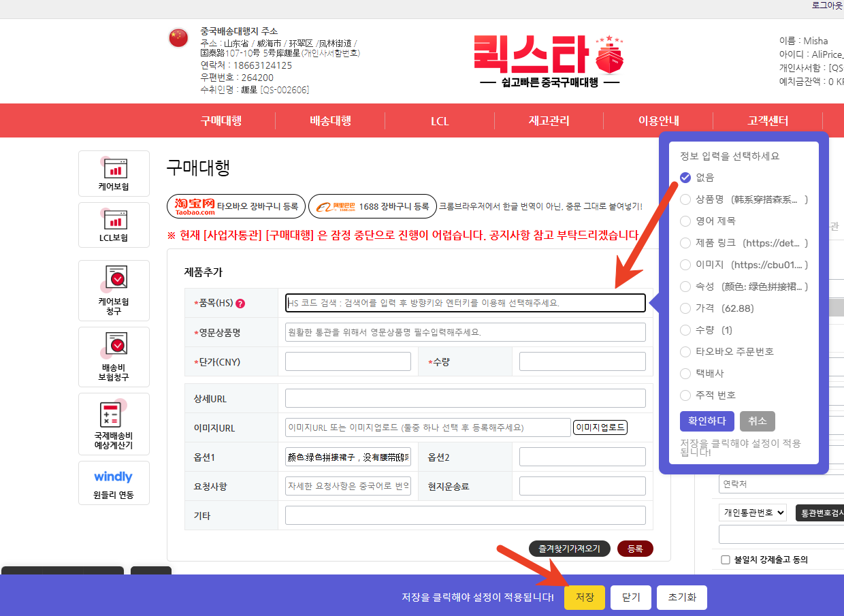Viewport: 844px width, 616px height.
Task: Expand the 개인통관번호 dropdown
Action: tap(753, 513)
